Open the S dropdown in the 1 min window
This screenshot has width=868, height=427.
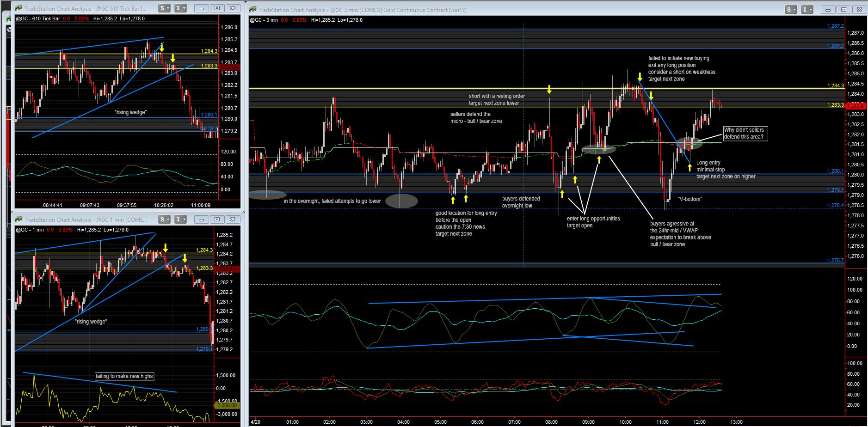point(164,219)
